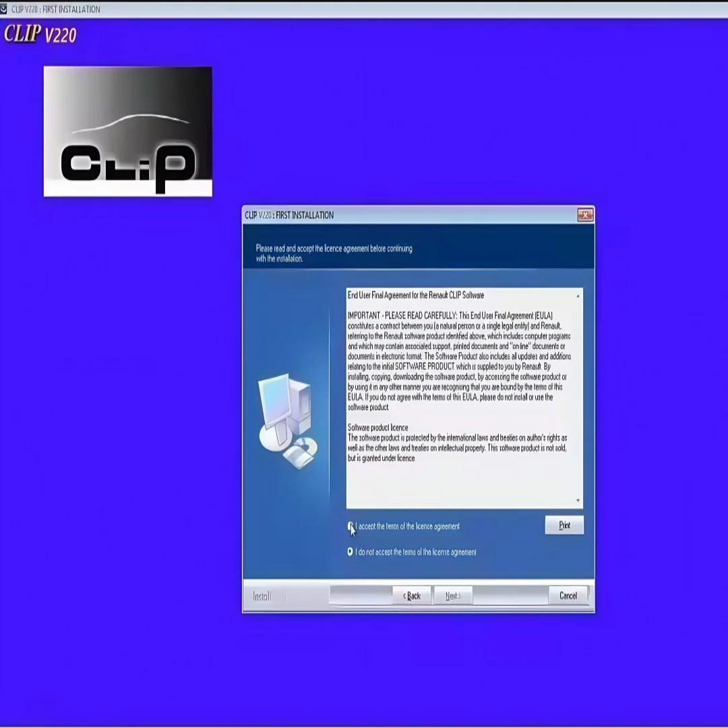This screenshot has height=728, width=728.
Task: Click the 'Software product licence' heading in the EULA
Action: click(x=378, y=427)
